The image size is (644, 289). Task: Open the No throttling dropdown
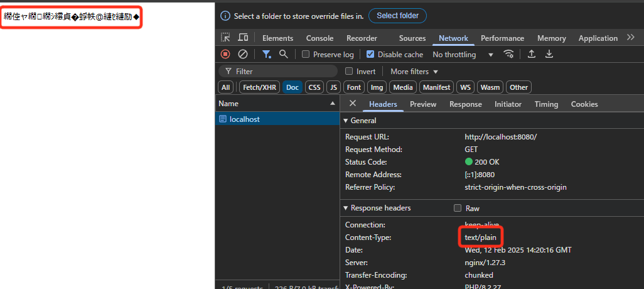[463, 55]
